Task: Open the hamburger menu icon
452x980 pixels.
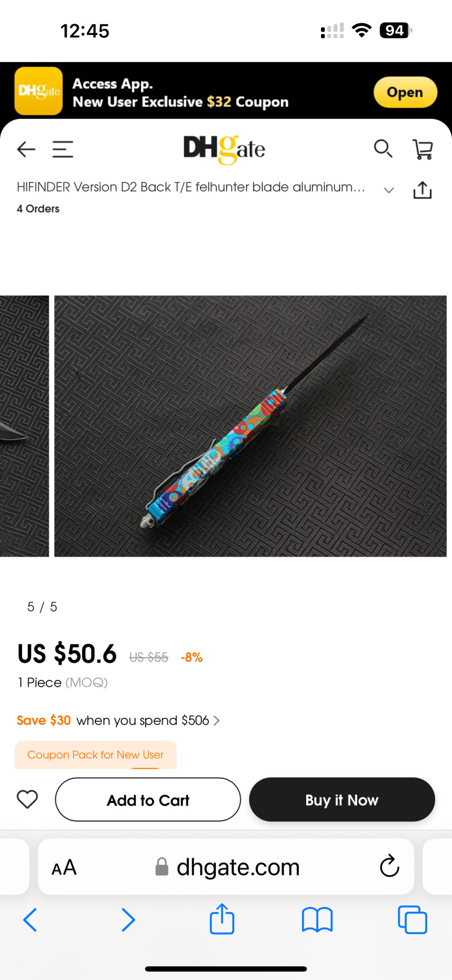Action: (x=63, y=149)
